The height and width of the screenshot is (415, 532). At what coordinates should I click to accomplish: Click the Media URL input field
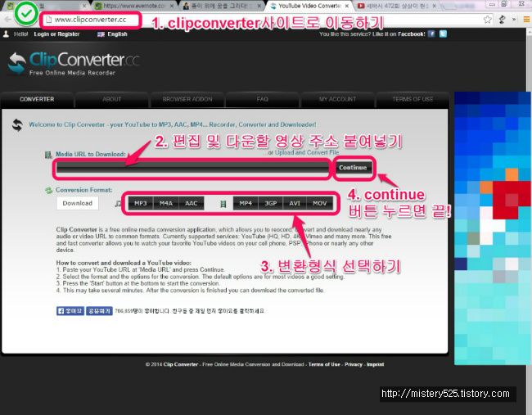[192, 168]
